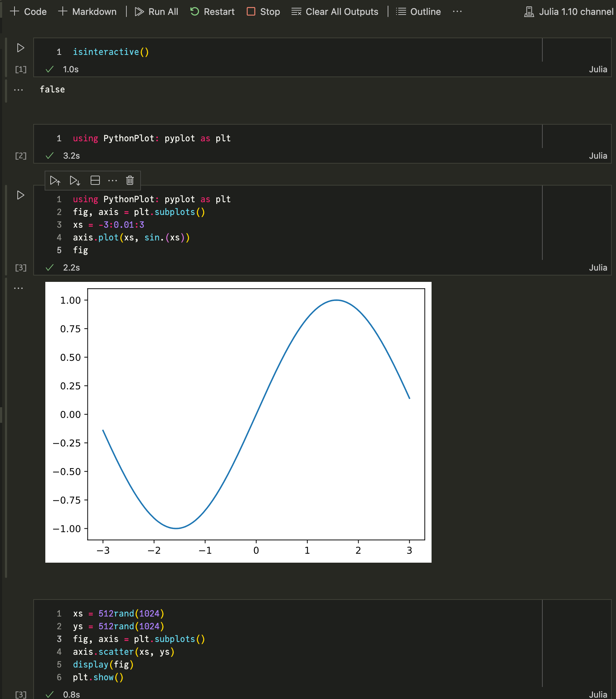Screen dimensions: 616x699
Task: Open the notebook toolbar overflow menu
Action: pyautogui.click(x=457, y=12)
